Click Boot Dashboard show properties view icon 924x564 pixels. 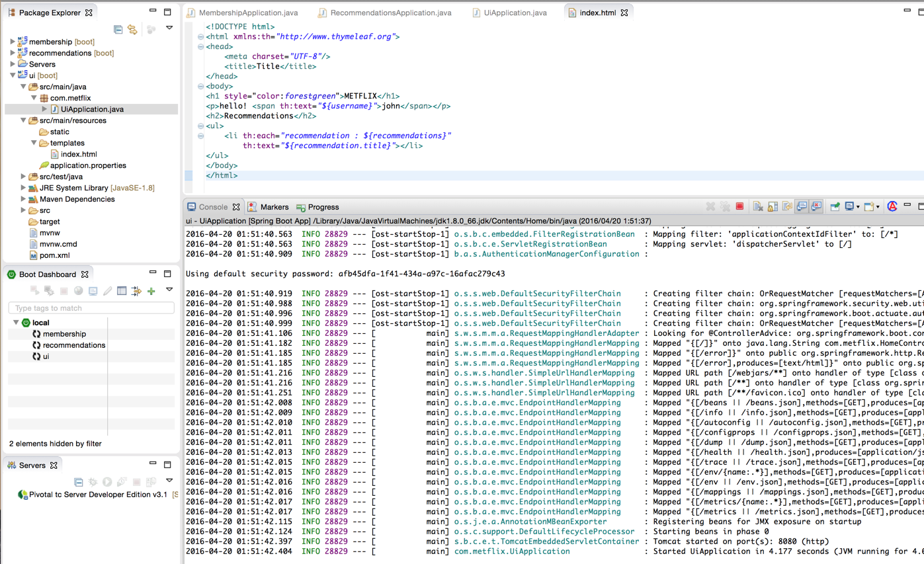pyautogui.click(x=122, y=291)
